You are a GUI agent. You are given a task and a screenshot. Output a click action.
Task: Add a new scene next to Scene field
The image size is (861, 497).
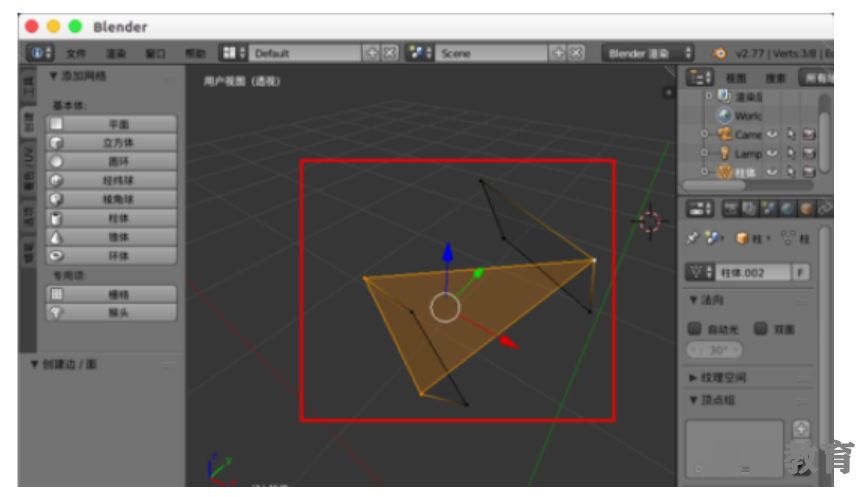[558, 53]
